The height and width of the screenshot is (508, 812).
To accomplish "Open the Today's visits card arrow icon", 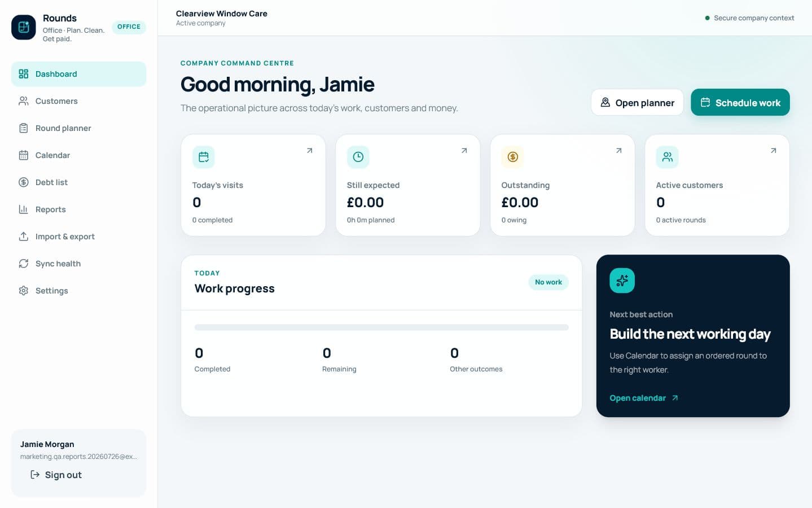I will (309, 151).
